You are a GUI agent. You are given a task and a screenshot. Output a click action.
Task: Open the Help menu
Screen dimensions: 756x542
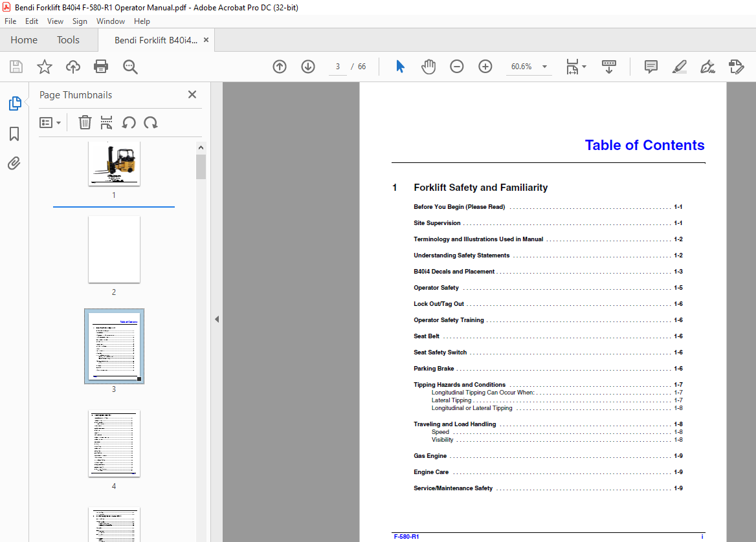click(x=142, y=21)
